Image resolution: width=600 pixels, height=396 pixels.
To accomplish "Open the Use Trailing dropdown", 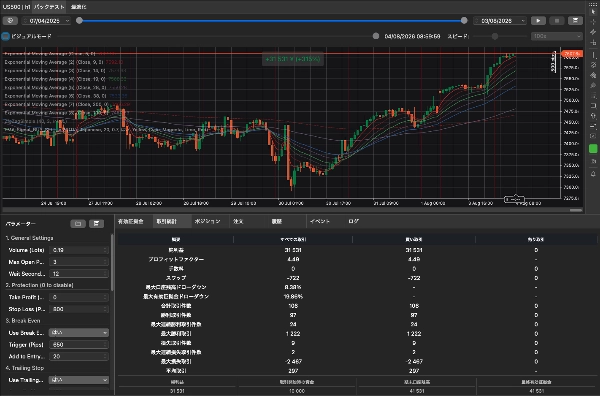I will click(x=79, y=380).
